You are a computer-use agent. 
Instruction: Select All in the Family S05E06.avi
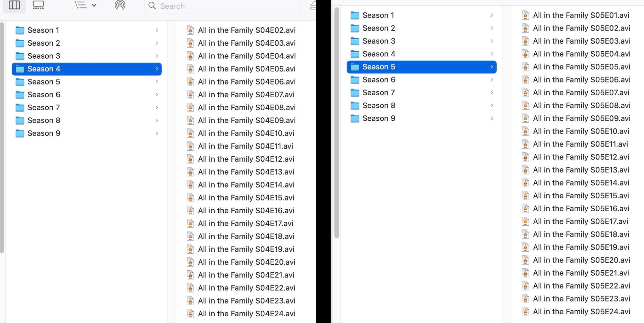pos(581,80)
